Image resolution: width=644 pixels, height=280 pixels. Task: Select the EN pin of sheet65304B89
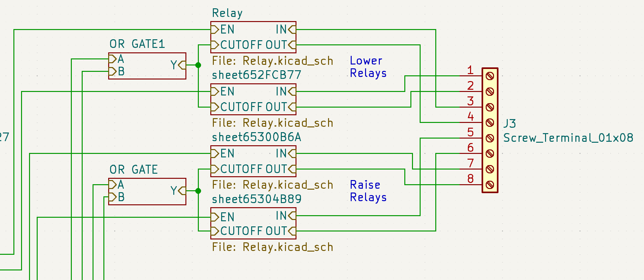[x=223, y=217]
